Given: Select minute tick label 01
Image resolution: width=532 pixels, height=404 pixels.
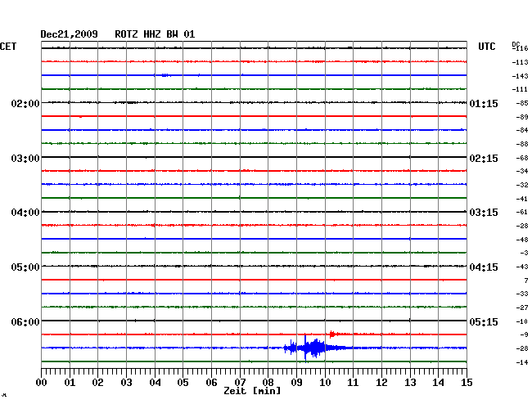Looking at the screenshot, I should (70, 383).
